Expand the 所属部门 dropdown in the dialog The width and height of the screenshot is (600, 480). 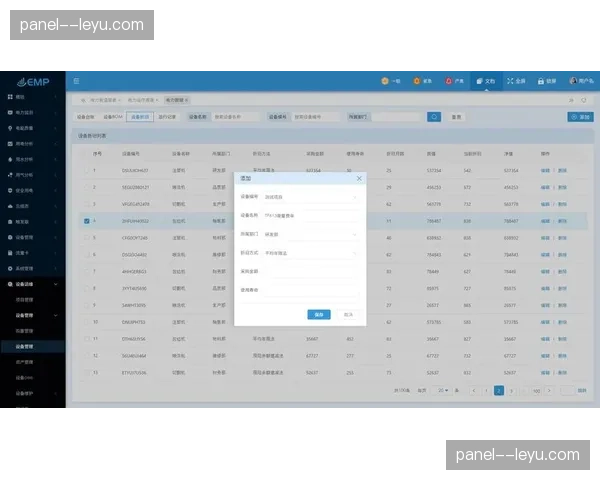click(x=310, y=234)
